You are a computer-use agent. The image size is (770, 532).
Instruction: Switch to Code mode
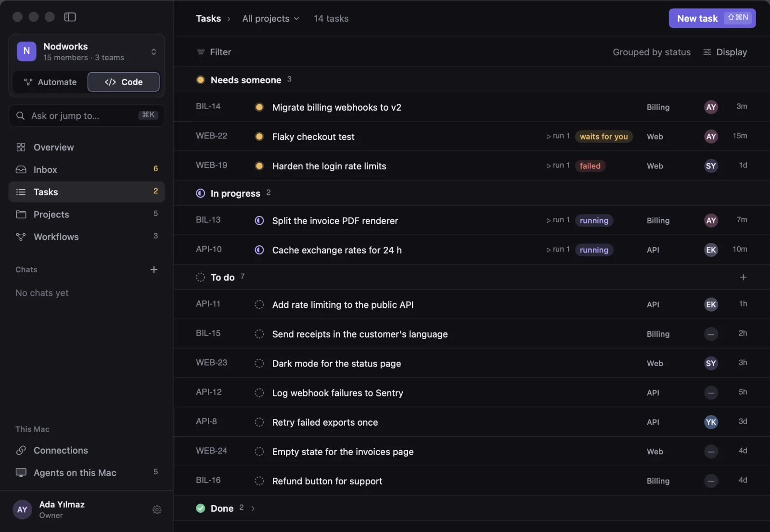tap(123, 82)
